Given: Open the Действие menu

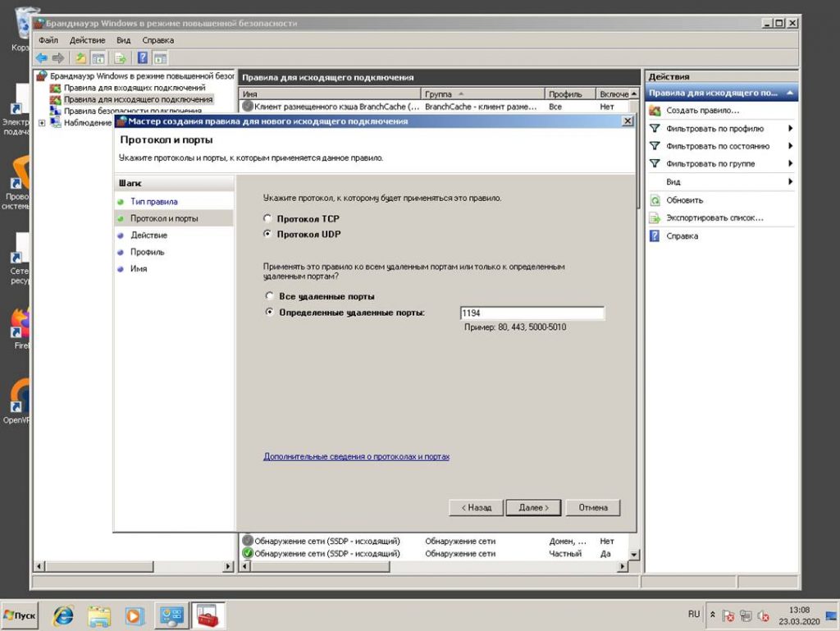Looking at the screenshot, I should pyautogui.click(x=87, y=40).
